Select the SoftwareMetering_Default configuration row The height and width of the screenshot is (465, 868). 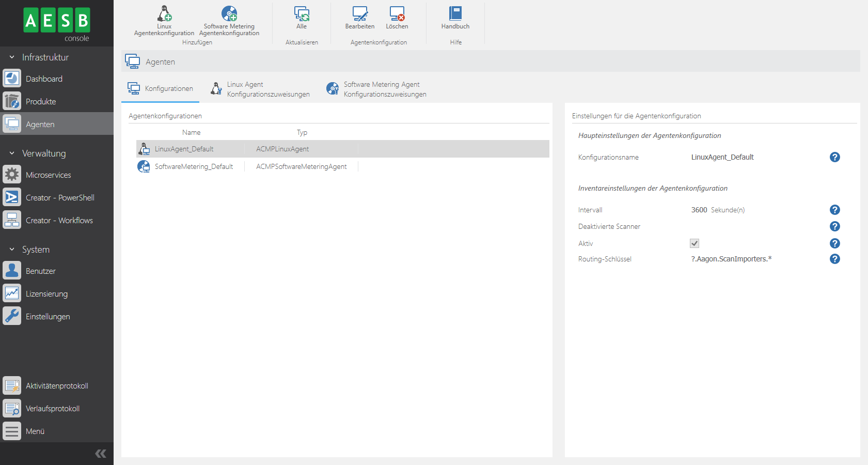click(x=194, y=166)
